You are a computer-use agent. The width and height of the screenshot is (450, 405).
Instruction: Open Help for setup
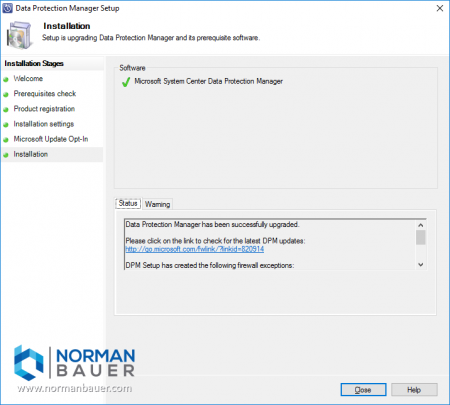[414, 389]
